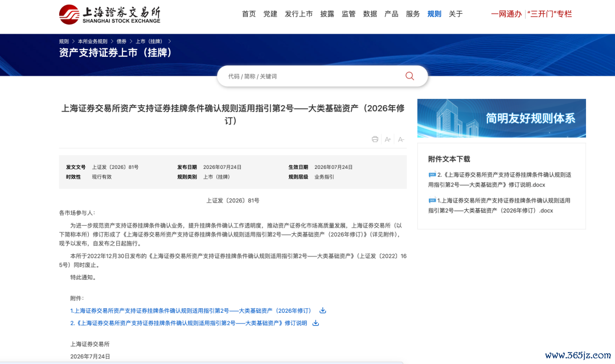Click the 资产支持证券上市（挂牌） page heading
This screenshot has height=364, width=615.
115,52
